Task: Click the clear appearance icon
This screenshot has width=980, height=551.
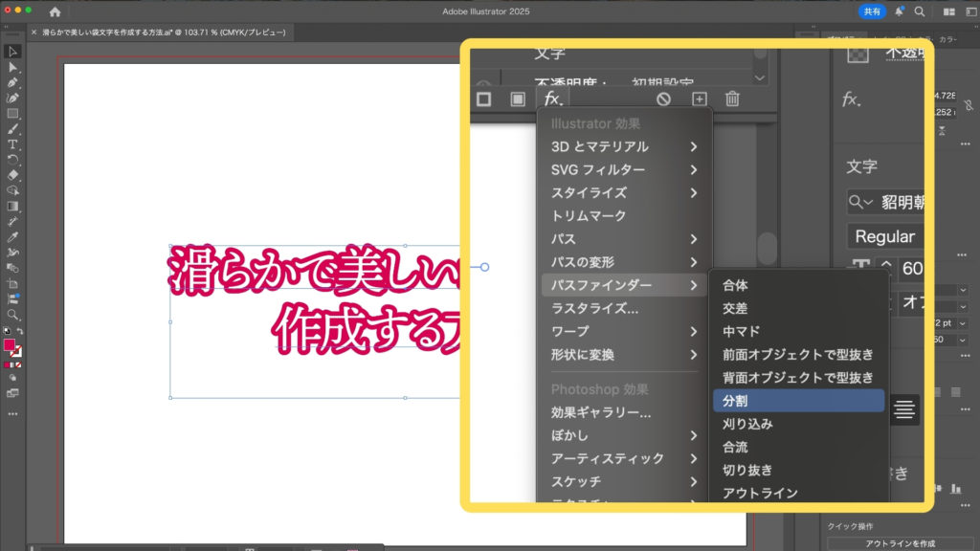Action: (x=663, y=99)
